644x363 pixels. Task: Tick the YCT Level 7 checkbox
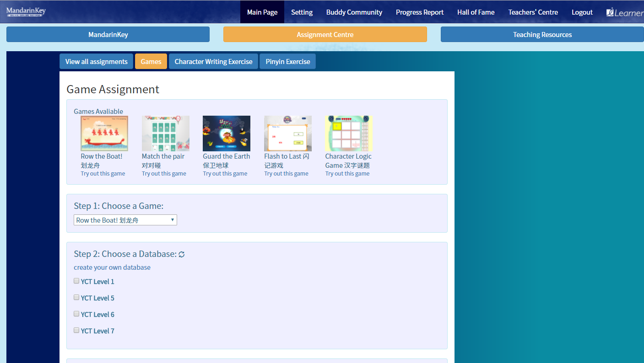[x=76, y=330]
